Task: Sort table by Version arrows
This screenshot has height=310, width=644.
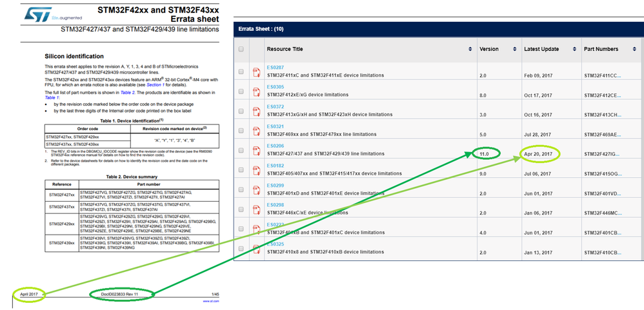Action: pos(515,49)
